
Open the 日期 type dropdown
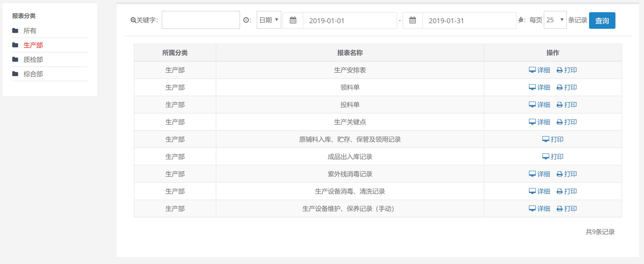click(x=269, y=20)
